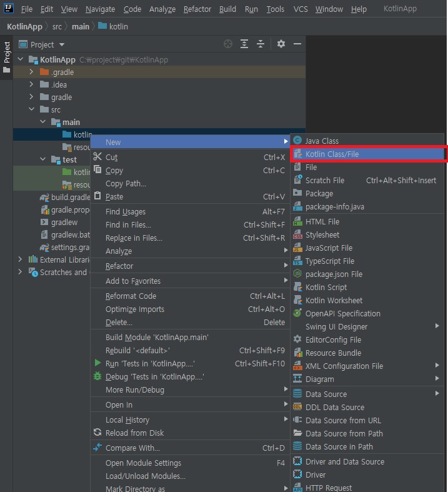Click the Driver and Data Source icon
Screen dimensions: 448x492
297,461
